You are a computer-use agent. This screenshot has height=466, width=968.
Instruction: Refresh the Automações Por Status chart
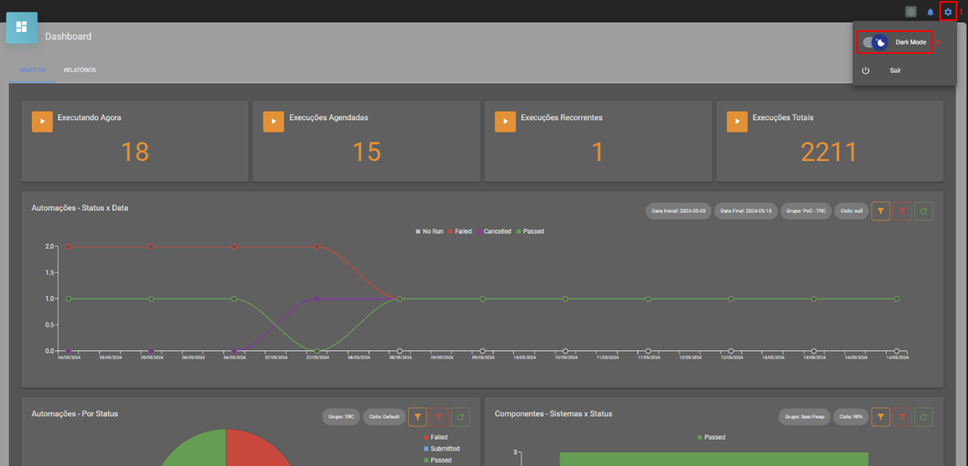(461, 417)
